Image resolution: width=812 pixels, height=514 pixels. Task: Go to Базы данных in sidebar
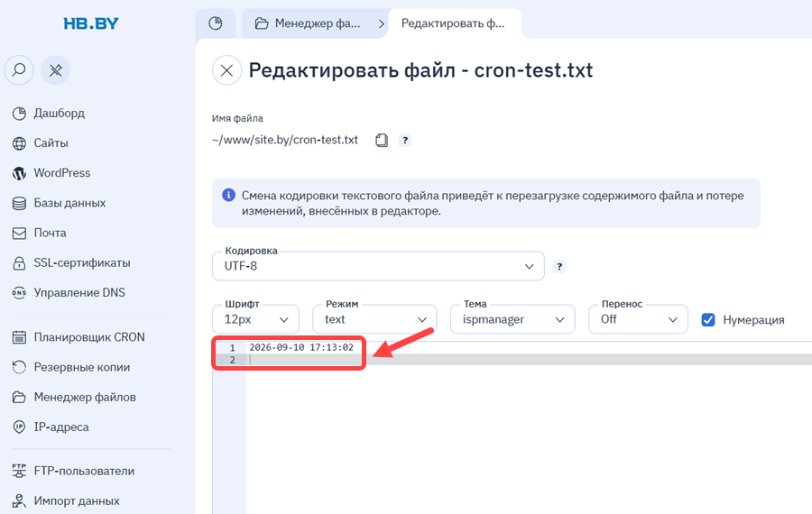click(x=69, y=203)
